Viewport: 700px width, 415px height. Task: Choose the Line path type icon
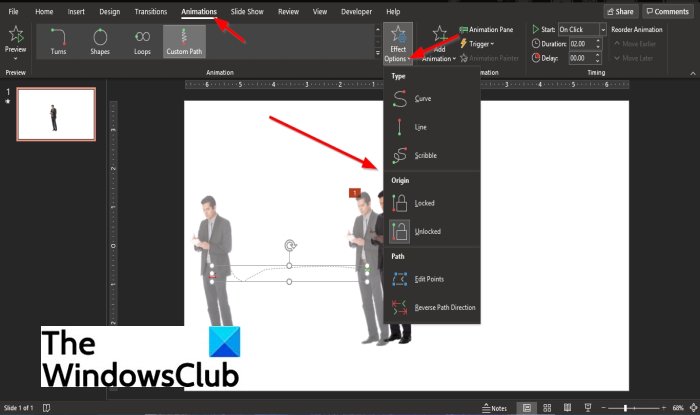[x=400, y=127]
